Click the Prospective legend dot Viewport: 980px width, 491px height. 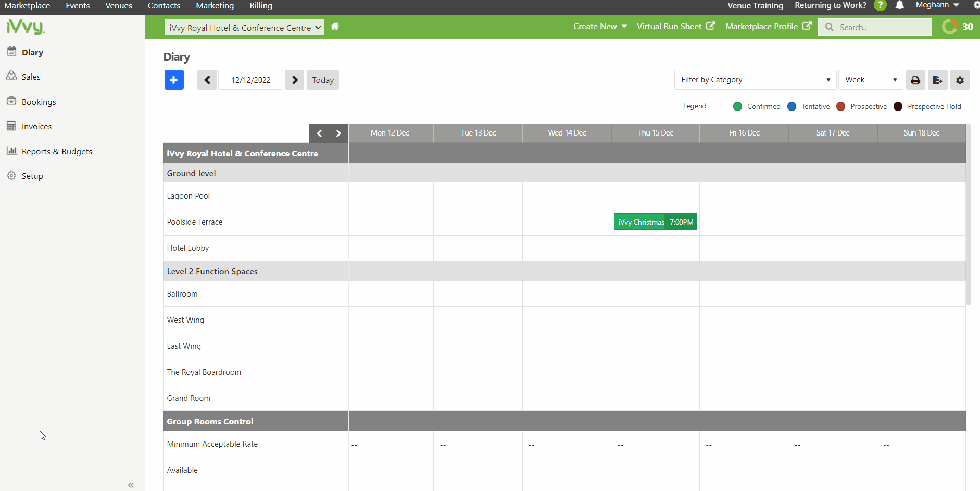841,106
